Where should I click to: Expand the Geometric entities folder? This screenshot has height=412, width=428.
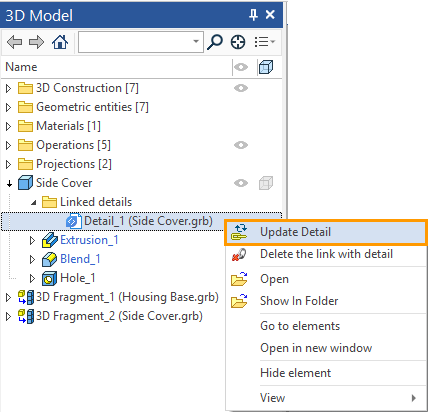tap(9, 107)
